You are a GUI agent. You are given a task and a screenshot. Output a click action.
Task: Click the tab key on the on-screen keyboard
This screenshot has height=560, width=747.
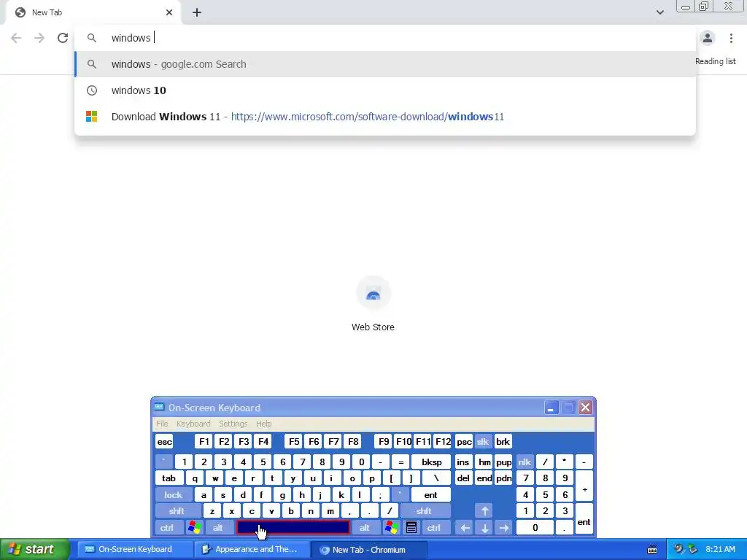(x=169, y=478)
